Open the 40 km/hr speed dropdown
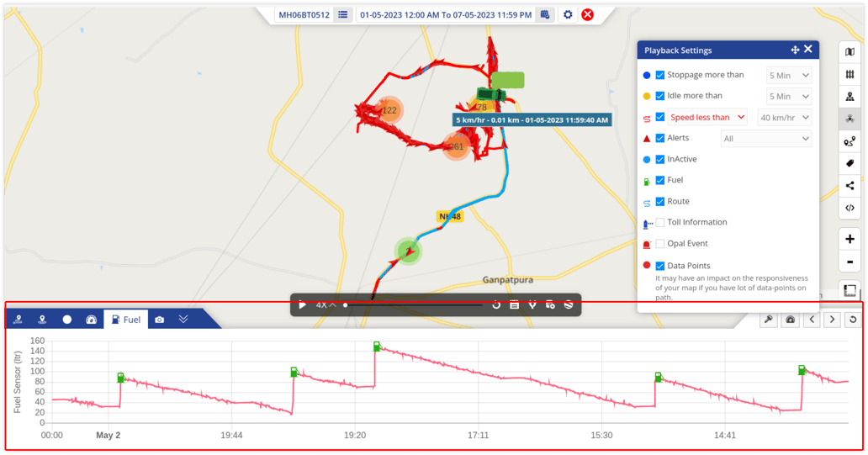Screen dimensions: 868x455 (x=785, y=117)
